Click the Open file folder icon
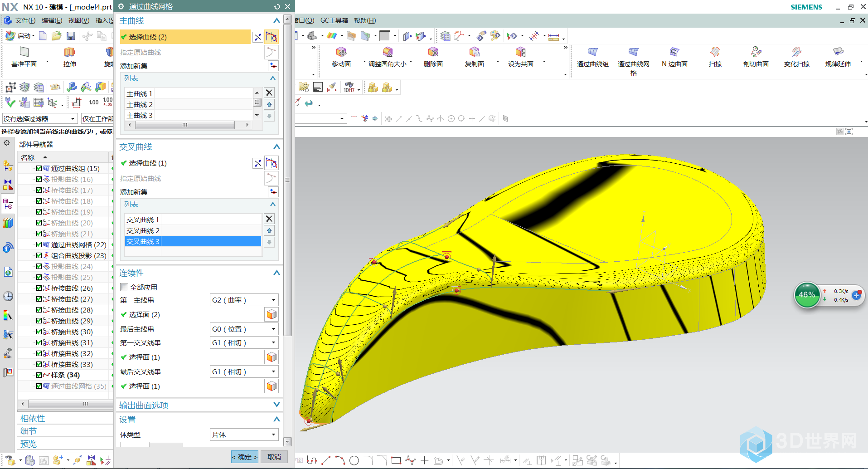This screenshot has width=868, height=469. (56, 36)
